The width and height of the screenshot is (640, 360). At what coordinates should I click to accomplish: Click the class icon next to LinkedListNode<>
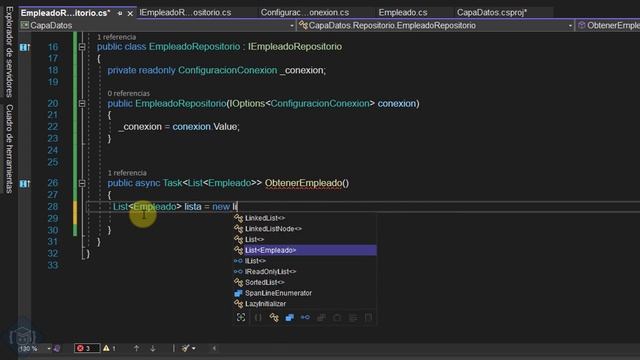pos(239,229)
